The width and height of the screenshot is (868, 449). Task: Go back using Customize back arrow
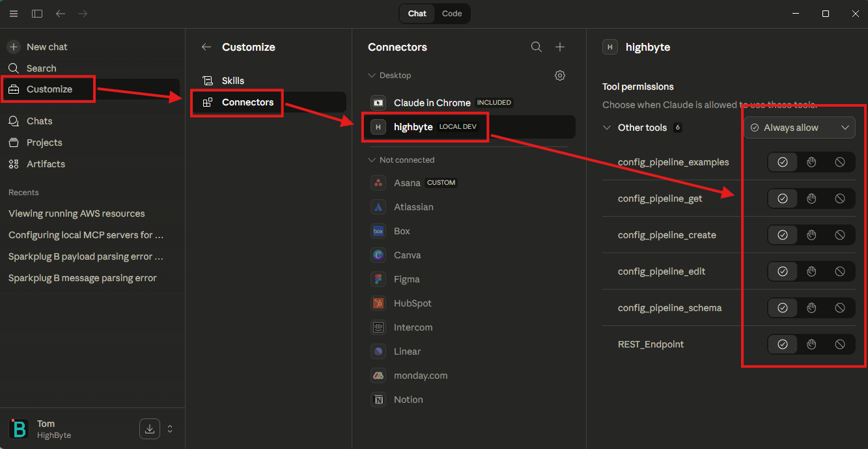(206, 47)
